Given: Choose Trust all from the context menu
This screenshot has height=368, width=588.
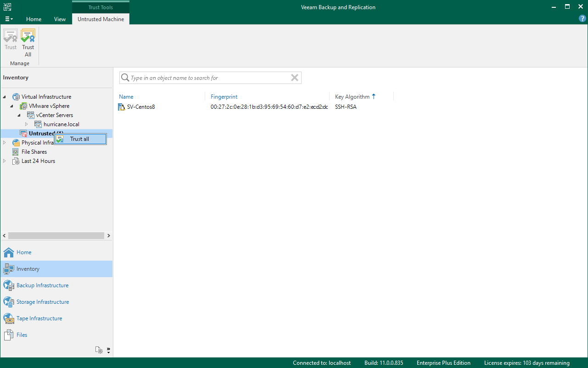Looking at the screenshot, I should click(x=80, y=139).
